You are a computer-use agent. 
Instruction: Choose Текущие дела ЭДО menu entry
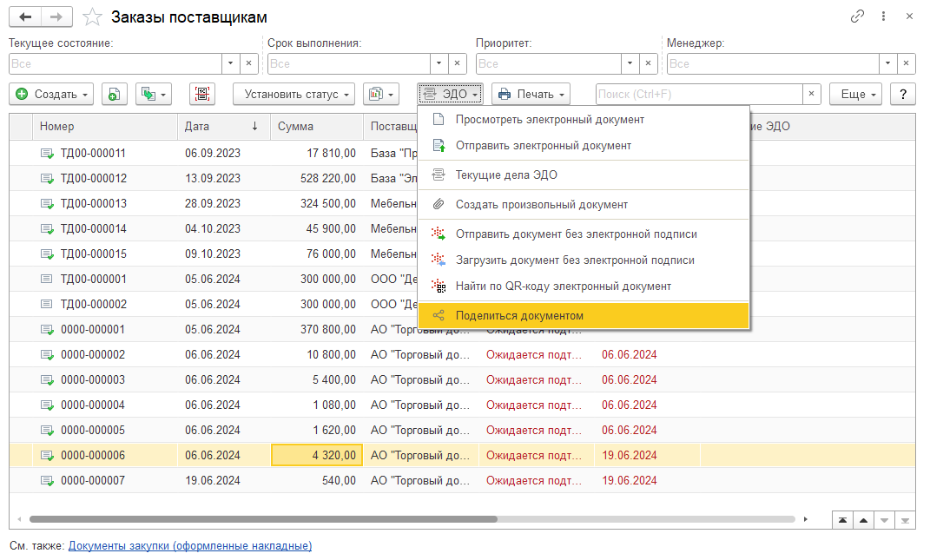[x=583, y=175]
